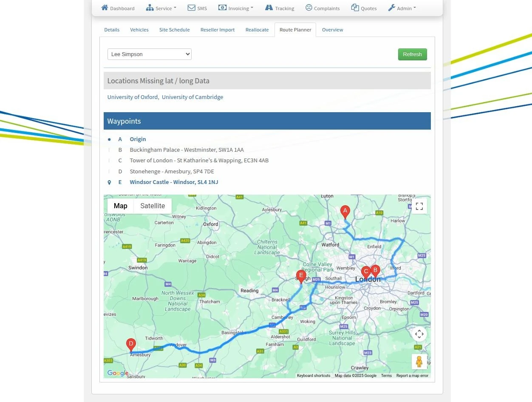
Task: Click Swindon label on map
Action: click(x=138, y=268)
